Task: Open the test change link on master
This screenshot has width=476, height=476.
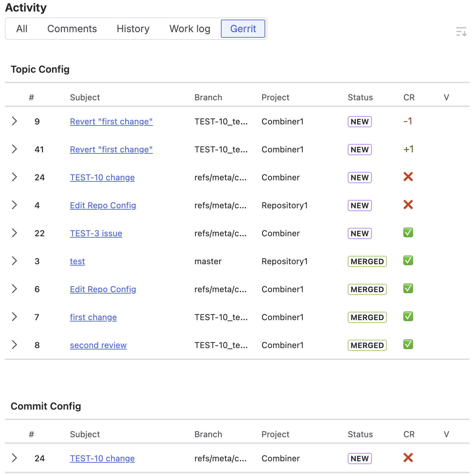Action: (77, 261)
